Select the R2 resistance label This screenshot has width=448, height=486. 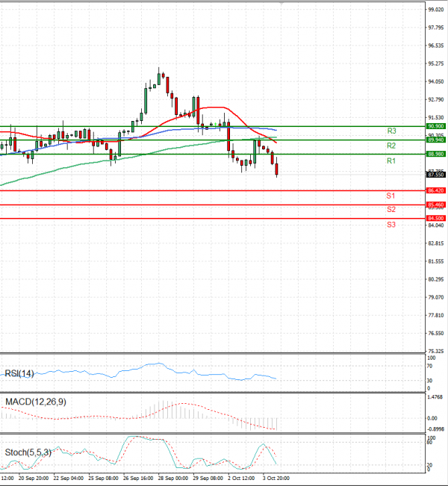[391, 146]
